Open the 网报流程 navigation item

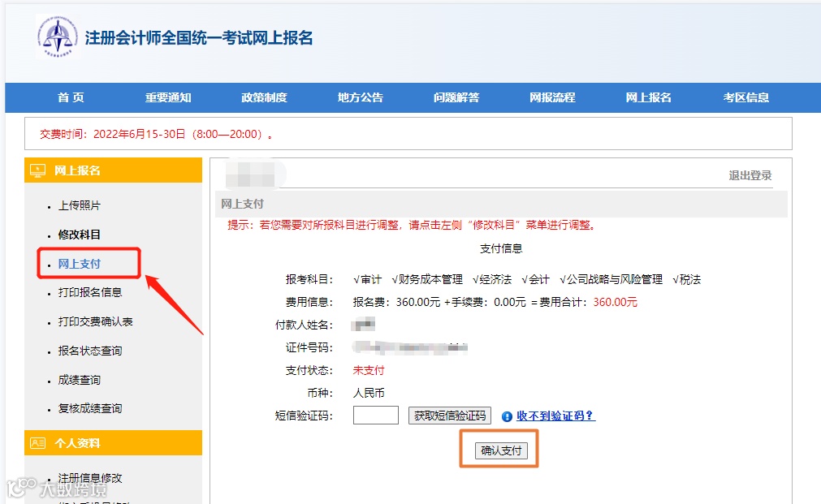(x=552, y=97)
